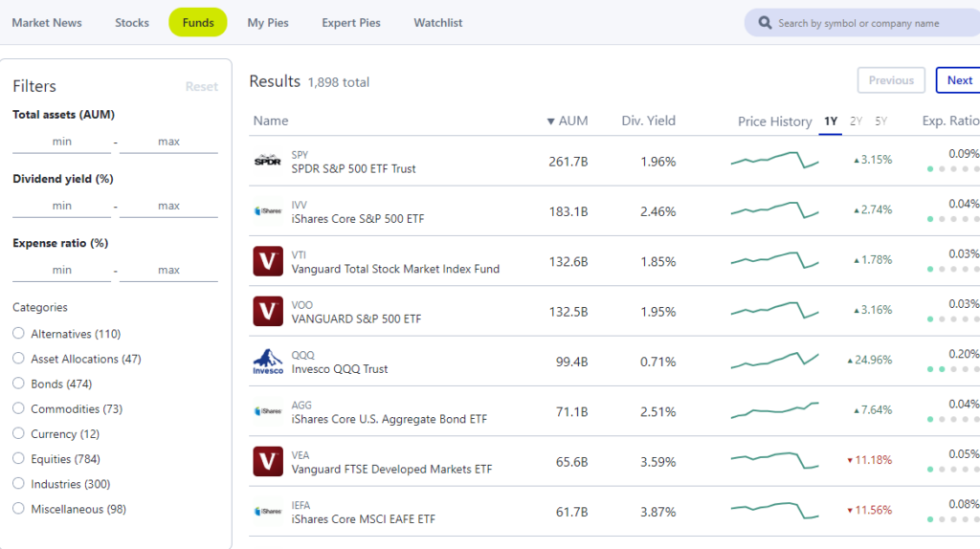Select the Miscellaneous (98) category

18,509
